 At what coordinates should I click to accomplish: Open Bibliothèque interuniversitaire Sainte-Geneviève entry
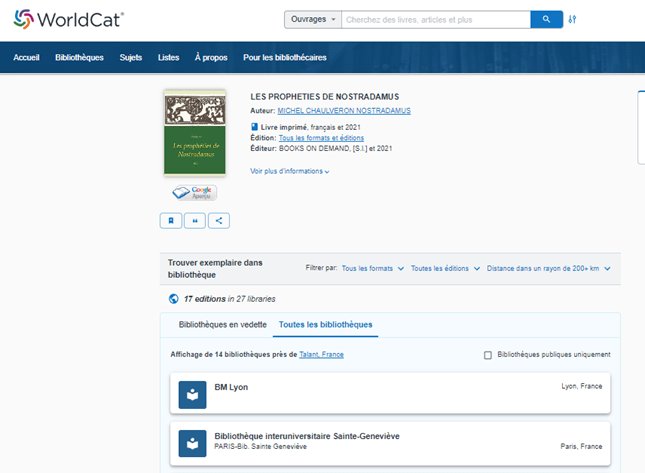[390, 444]
